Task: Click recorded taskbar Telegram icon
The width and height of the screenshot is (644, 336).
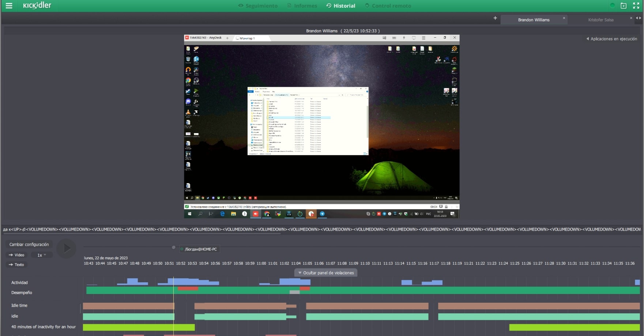Action: click(x=322, y=214)
